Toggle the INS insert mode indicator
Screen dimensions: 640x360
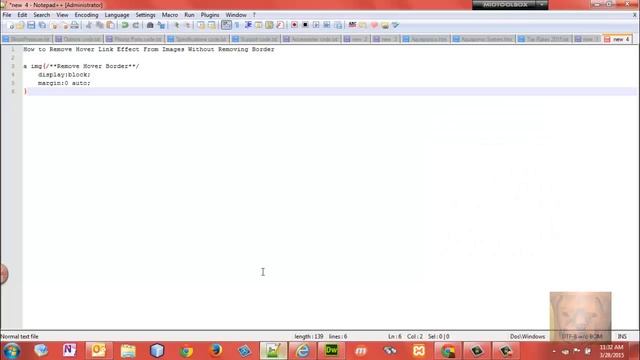click(622, 336)
